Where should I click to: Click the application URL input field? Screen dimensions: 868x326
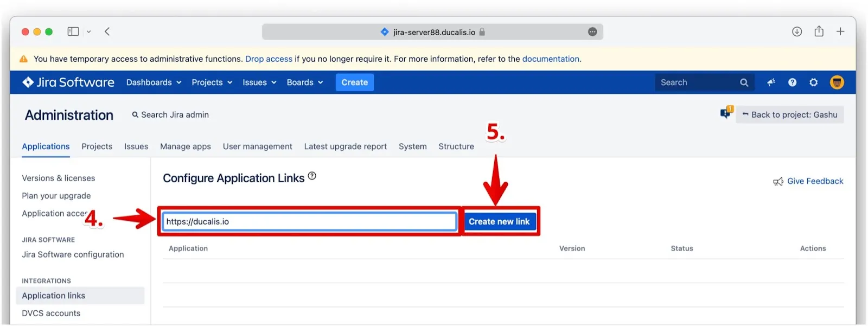309,221
